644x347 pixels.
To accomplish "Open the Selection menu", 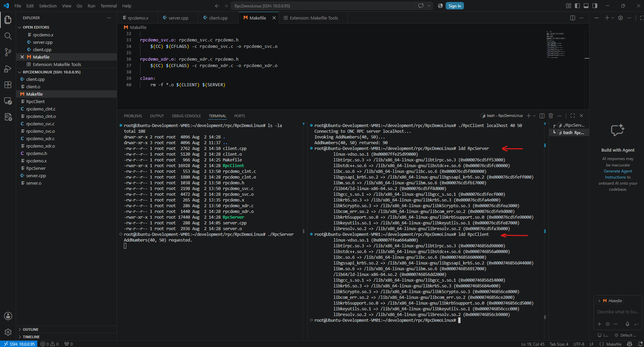I will point(48,6).
